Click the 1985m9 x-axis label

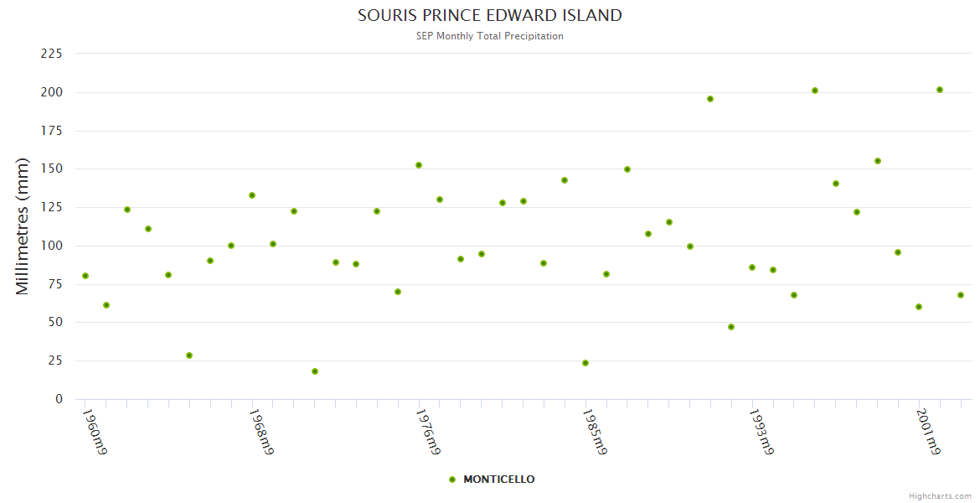[x=596, y=432]
